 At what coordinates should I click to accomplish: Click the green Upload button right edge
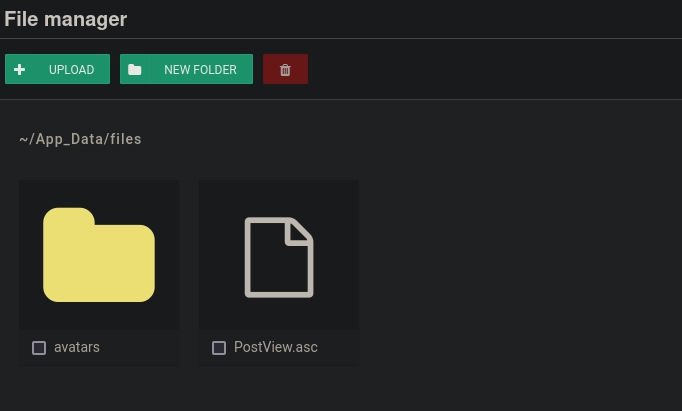coord(104,70)
